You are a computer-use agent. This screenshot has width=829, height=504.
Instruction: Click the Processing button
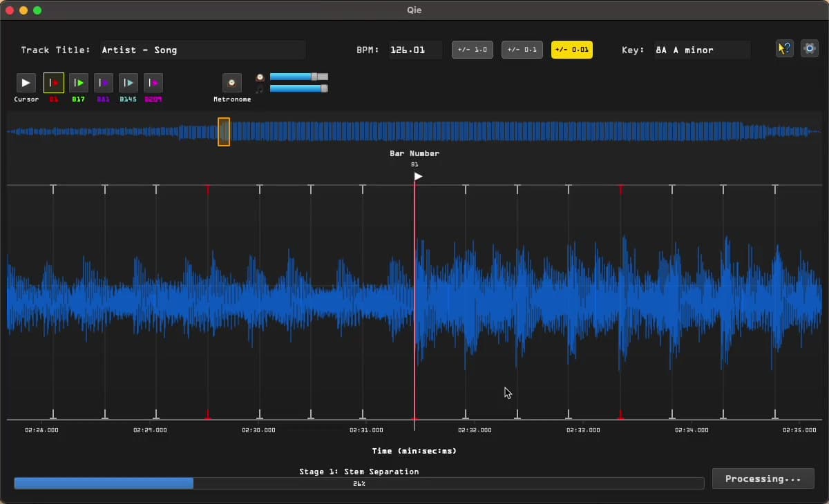[763, 478]
